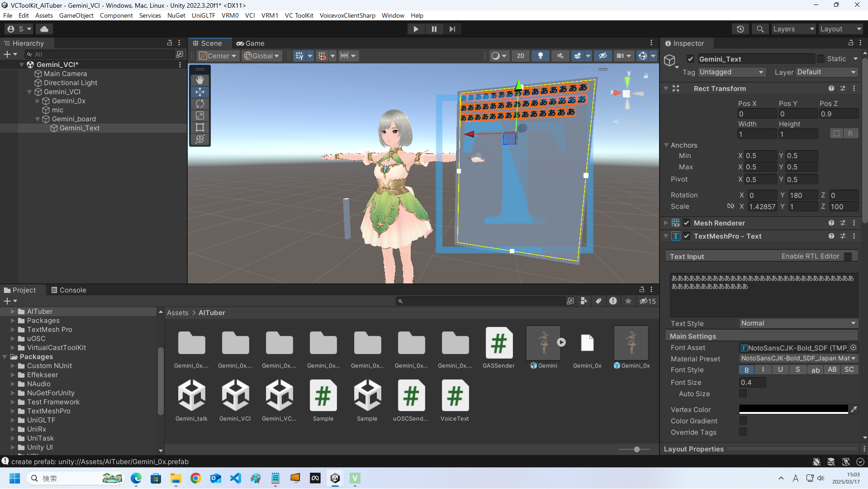Image resolution: width=868 pixels, height=489 pixels.
Task: Lock the Inspector panel
Action: tap(851, 43)
